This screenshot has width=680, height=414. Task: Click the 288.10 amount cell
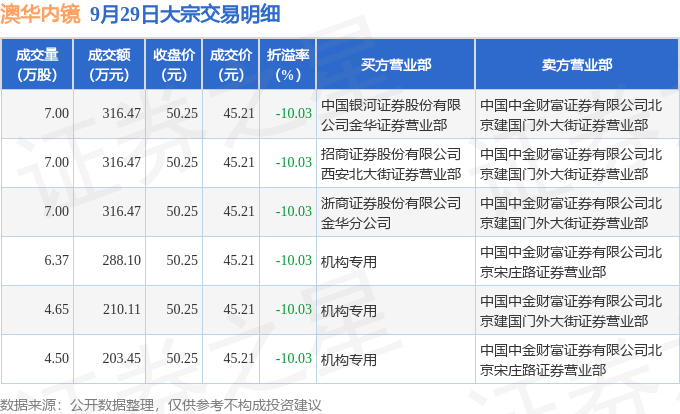click(x=121, y=261)
